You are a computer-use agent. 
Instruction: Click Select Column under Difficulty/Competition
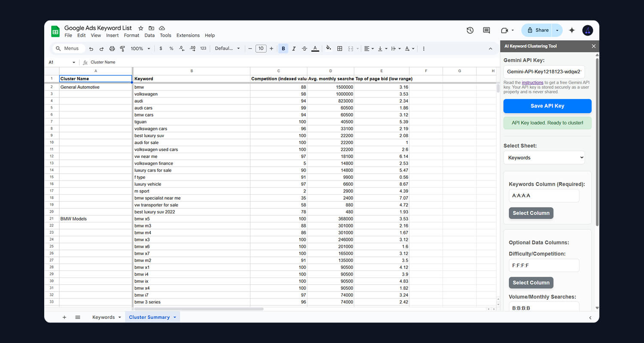tap(531, 283)
